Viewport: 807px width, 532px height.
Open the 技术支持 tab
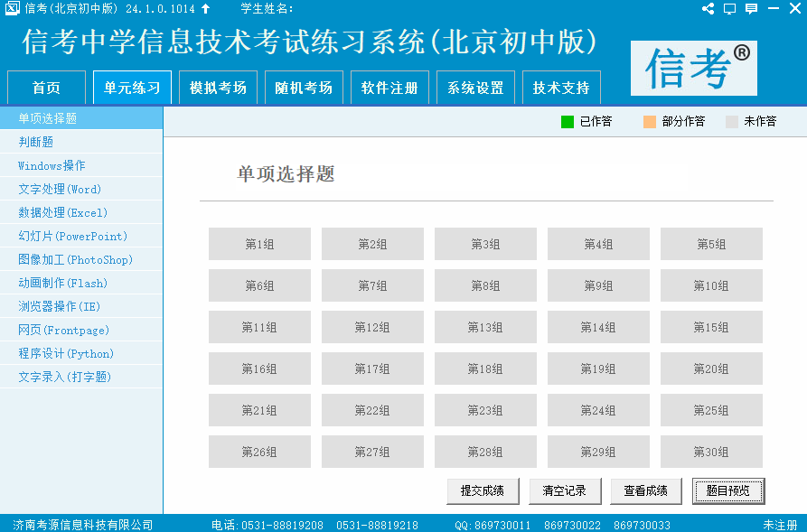point(561,88)
